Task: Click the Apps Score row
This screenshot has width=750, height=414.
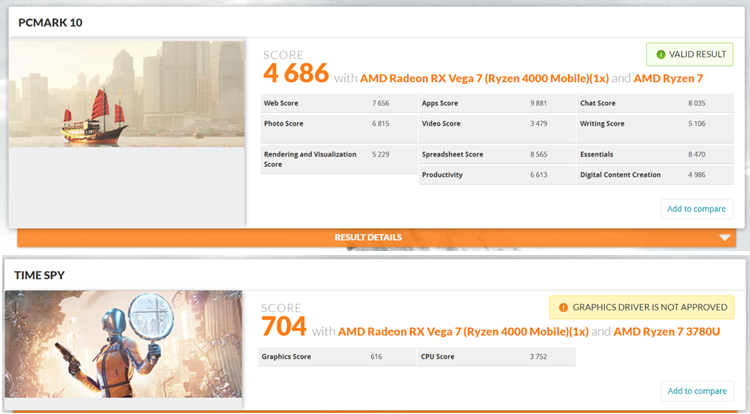Action: coord(497,103)
